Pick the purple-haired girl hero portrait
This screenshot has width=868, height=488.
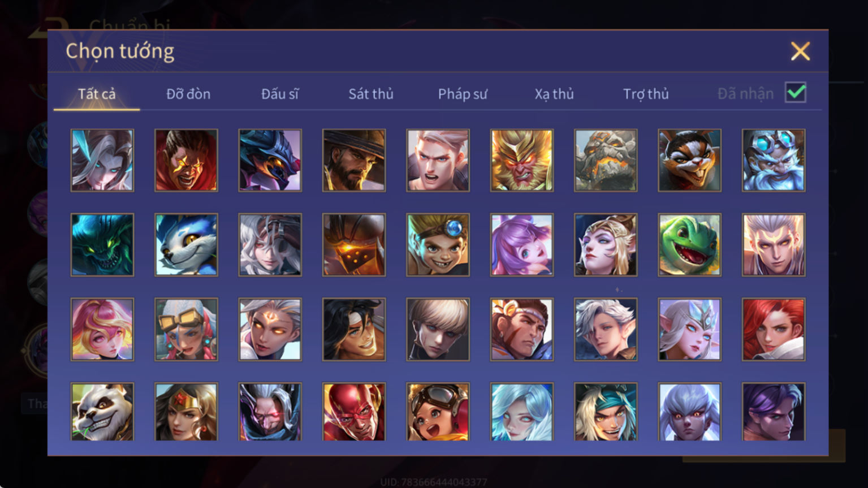[x=521, y=244]
